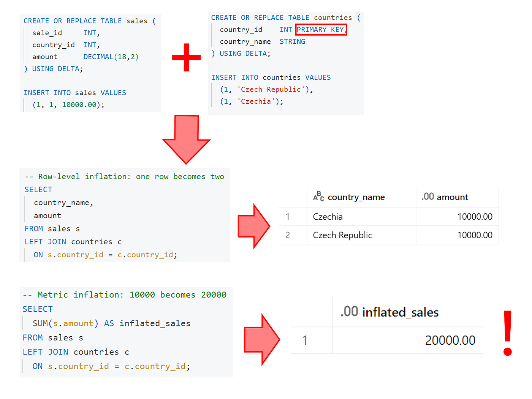Click the string type icon beside country_name
The width and height of the screenshot is (532, 399).
[318, 196]
